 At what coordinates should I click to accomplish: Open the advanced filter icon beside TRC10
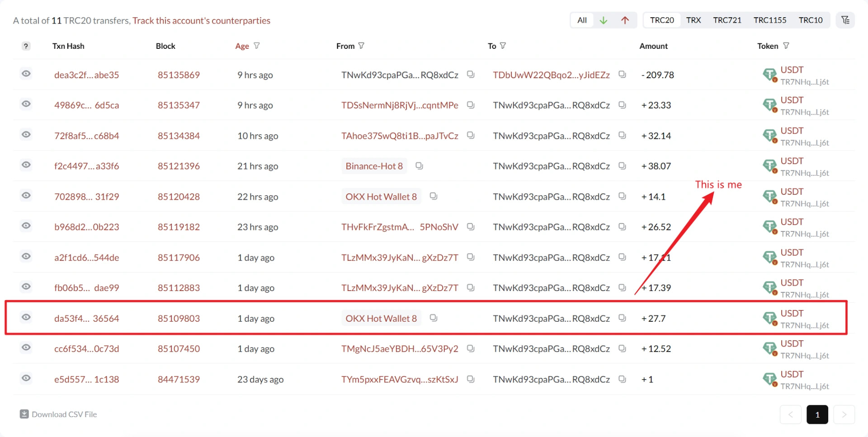tap(845, 20)
